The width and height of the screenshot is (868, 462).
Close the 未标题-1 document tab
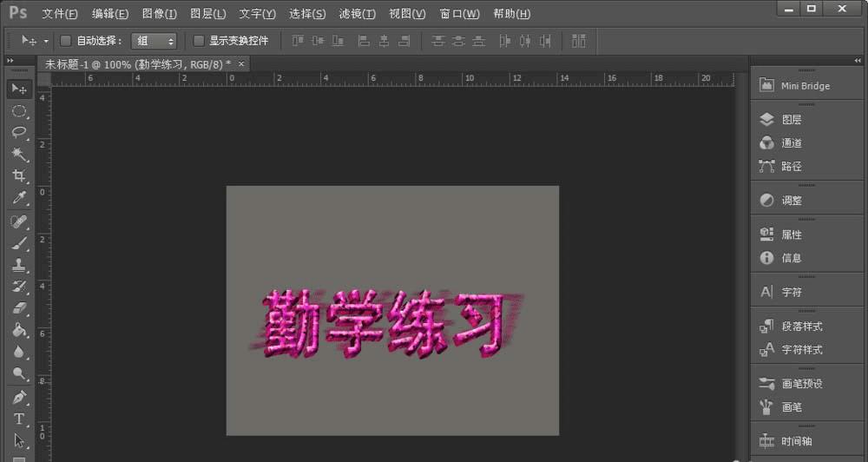pyautogui.click(x=241, y=63)
